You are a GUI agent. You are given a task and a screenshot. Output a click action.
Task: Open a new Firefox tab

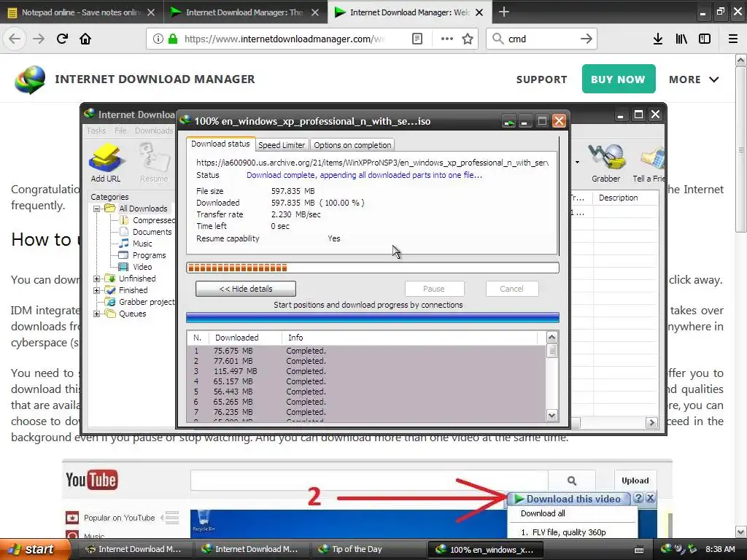[503, 12]
